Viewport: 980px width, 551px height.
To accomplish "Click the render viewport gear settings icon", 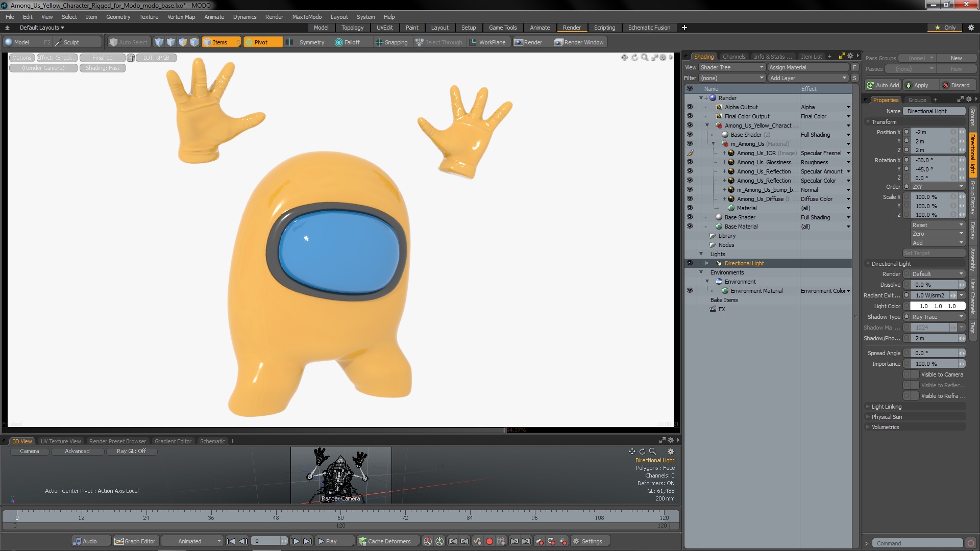I will click(x=663, y=58).
